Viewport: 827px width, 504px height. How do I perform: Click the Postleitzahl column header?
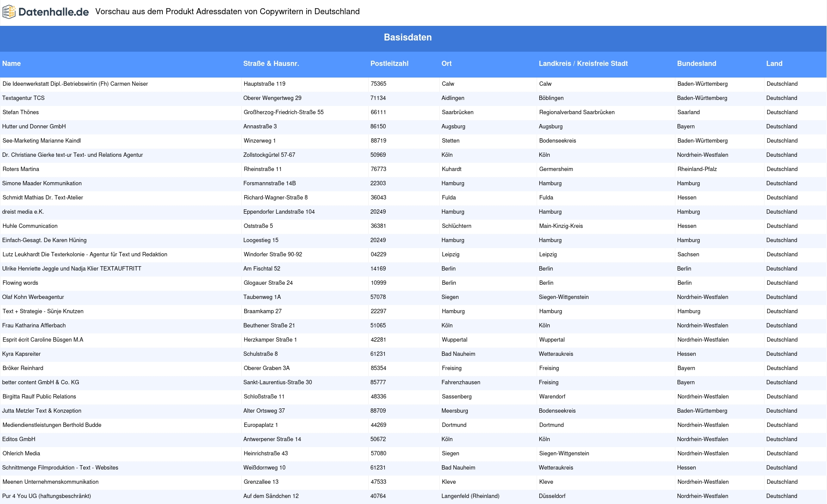[389, 64]
